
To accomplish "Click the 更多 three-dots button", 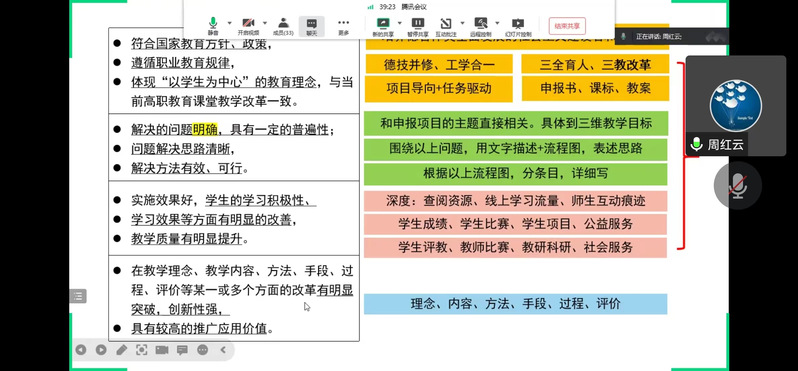I will click(344, 26).
